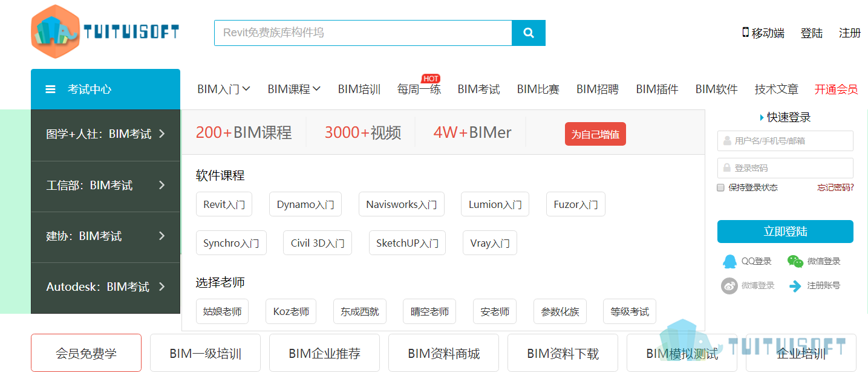Screen dimensions: 868x373
Task: Select the Synchro入门 course button
Action: pos(231,243)
